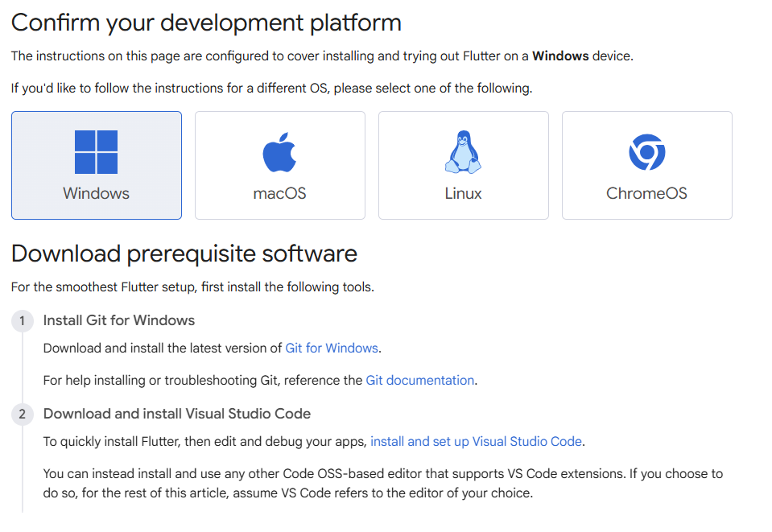Viewport: 772px width, 532px height.
Task: Open the "Git for Windows" link
Action: coord(332,348)
